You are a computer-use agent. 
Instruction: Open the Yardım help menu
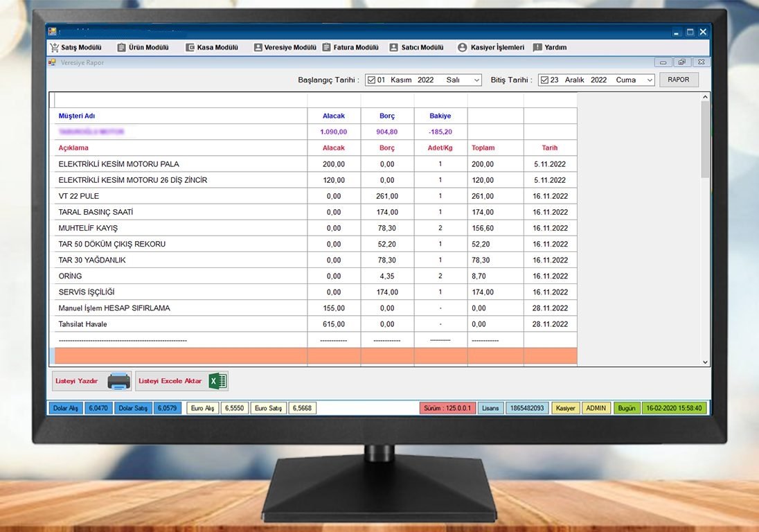[x=549, y=47]
